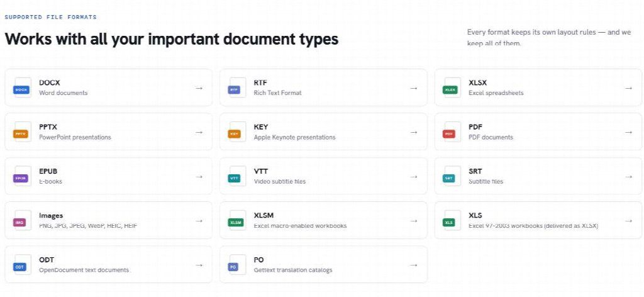Image resolution: width=644 pixels, height=297 pixels.
Task: Click the blue DOCX file icon
Action: (x=22, y=87)
